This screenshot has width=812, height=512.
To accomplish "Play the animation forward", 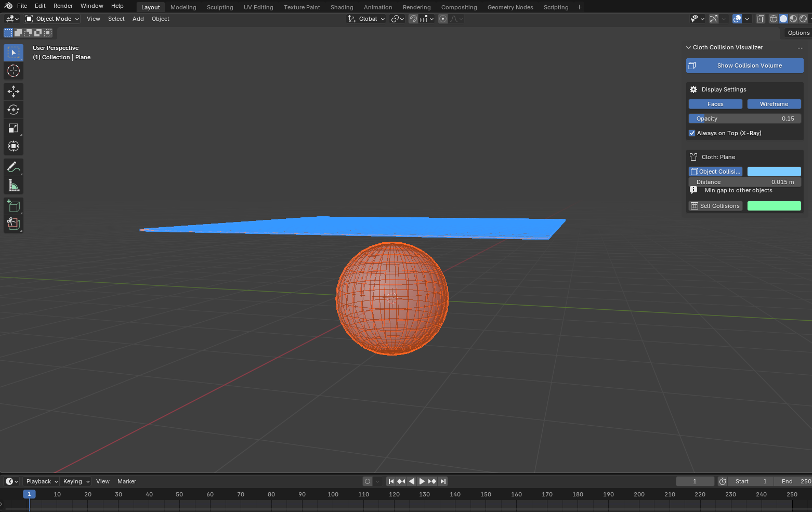I will 422,481.
